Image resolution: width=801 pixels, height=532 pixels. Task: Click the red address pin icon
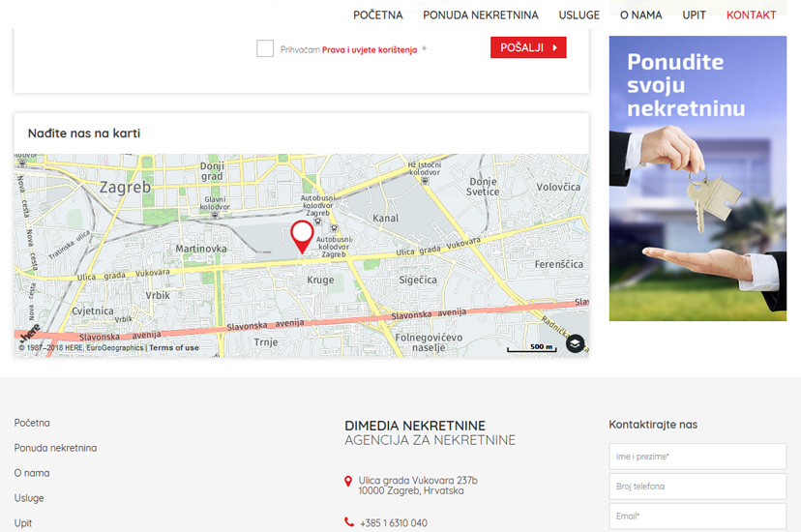[x=348, y=481]
